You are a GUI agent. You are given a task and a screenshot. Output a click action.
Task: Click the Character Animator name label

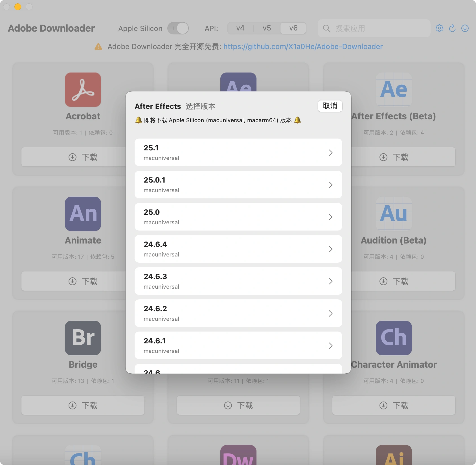point(394,365)
